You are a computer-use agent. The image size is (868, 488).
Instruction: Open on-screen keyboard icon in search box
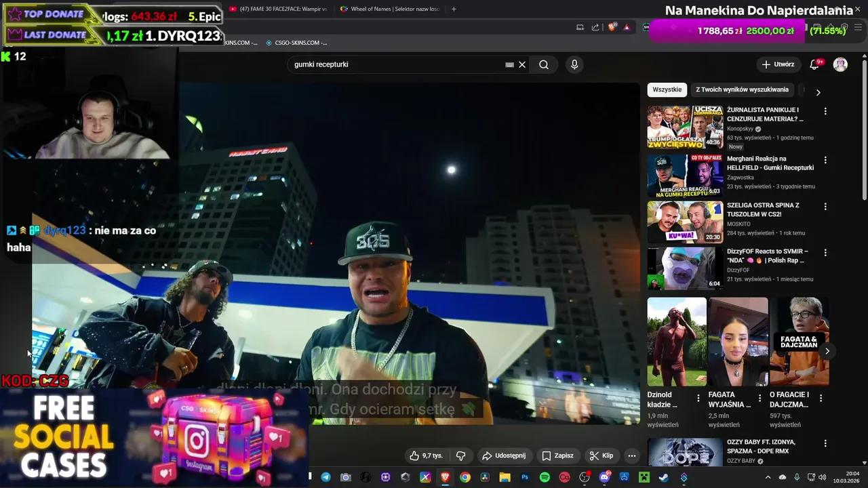[x=509, y=64]
